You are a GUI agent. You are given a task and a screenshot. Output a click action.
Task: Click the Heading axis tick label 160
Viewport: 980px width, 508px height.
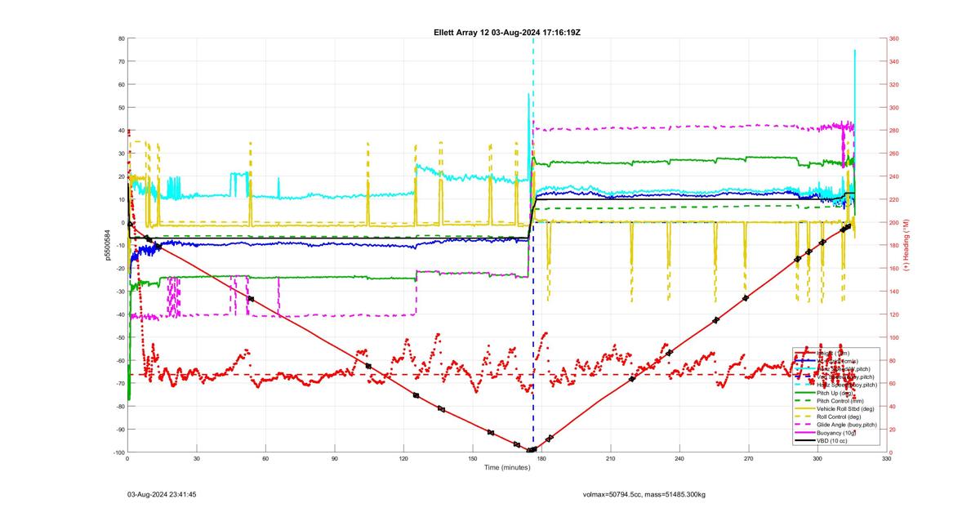pos(893,269)
